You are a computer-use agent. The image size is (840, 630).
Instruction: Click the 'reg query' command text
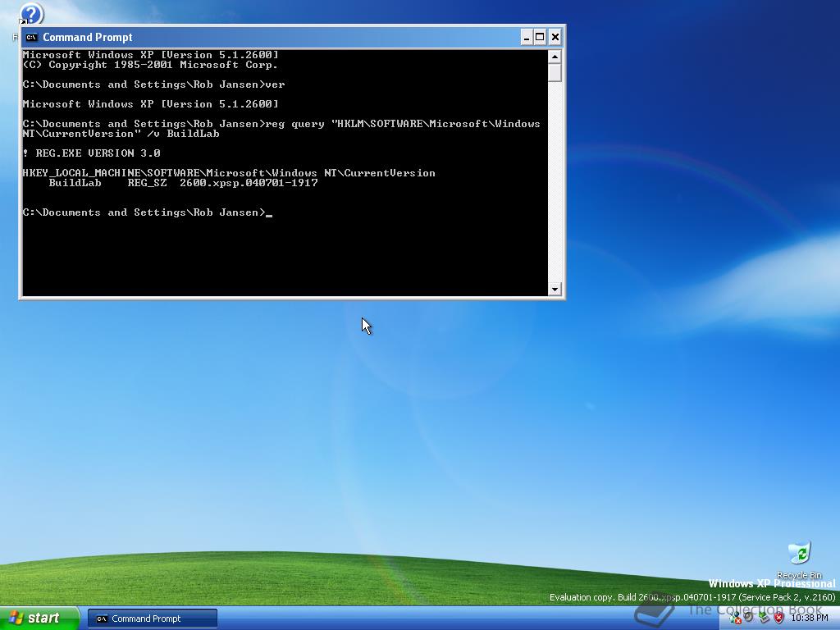[281, 129]
